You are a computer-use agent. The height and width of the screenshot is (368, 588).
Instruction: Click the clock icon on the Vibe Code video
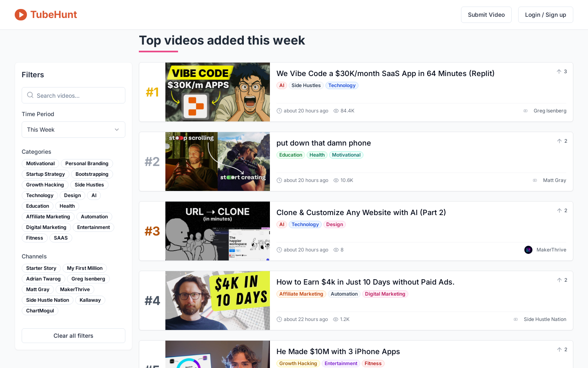click(279, 111)
